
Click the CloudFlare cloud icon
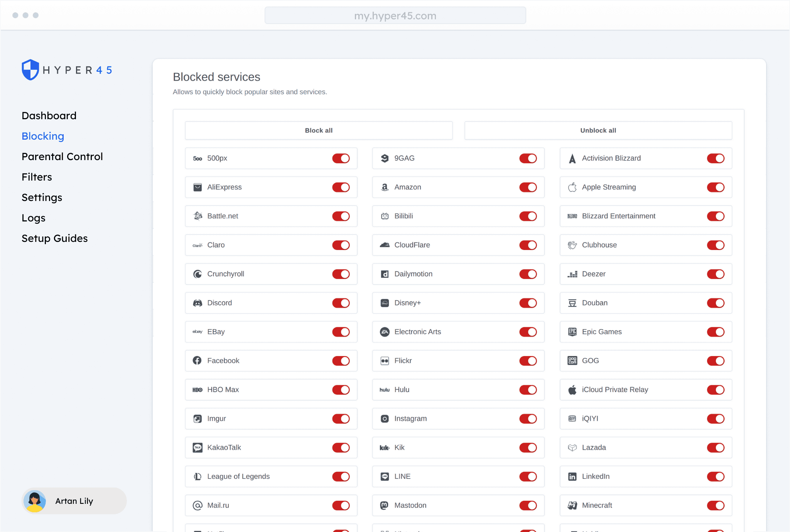coord(385,245)
